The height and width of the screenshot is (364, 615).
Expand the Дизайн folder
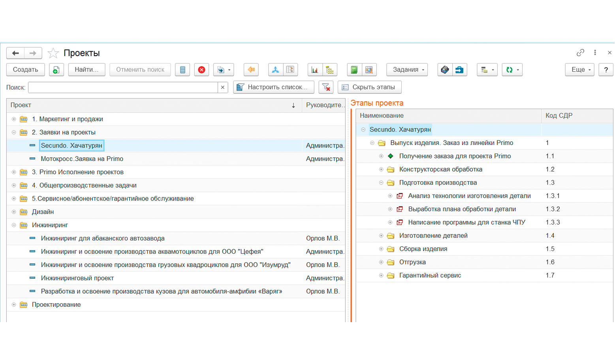14,212
